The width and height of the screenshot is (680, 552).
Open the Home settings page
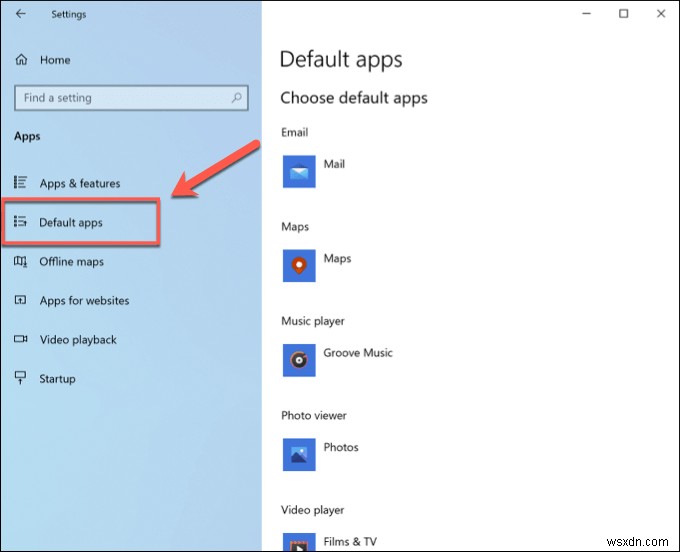coord(55,60)
